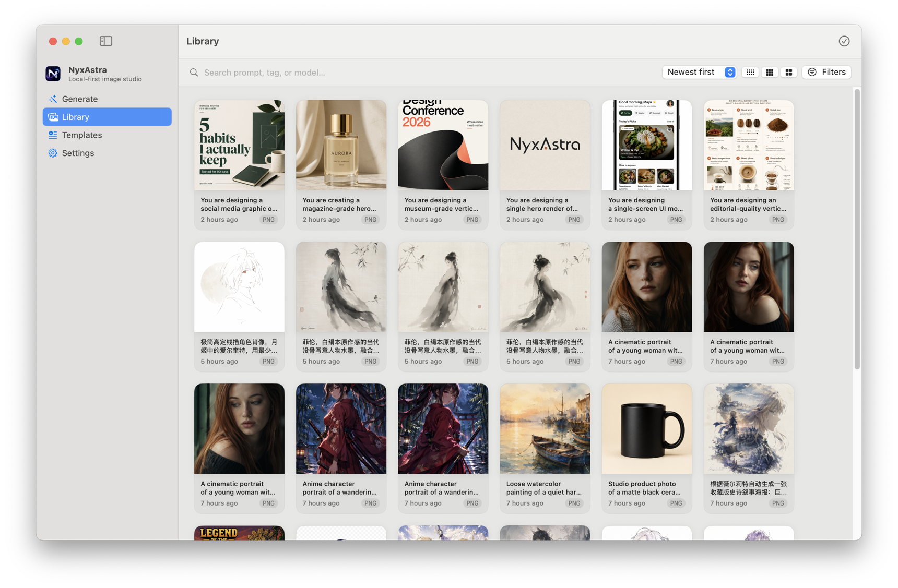This screenshot has width=898, height=588.
Task: Click PNG badge on the black mug card
Action: click(676, 503)
